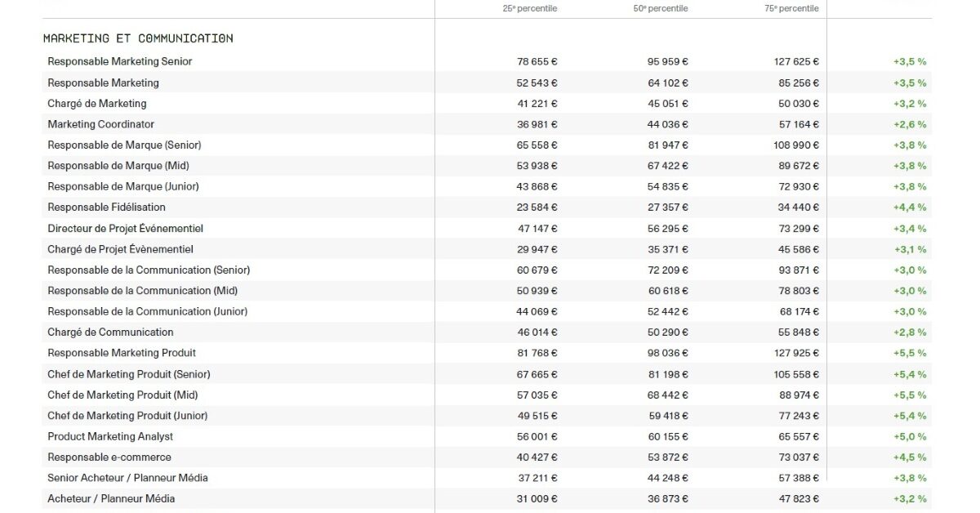Click the +2,6 % percentage for Marketing Coordinator
Image resolution: width=980 pixels, height=513 pixels.
[909, 124]
